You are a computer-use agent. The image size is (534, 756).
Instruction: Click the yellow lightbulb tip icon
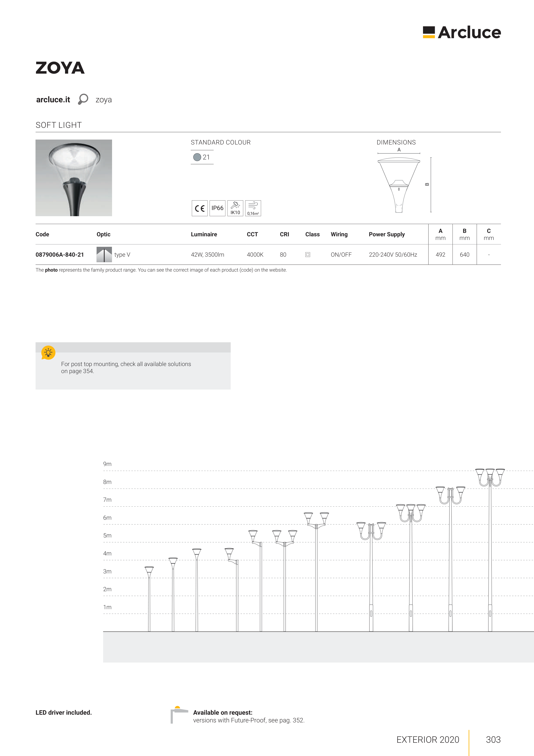[x=48, y=353]
